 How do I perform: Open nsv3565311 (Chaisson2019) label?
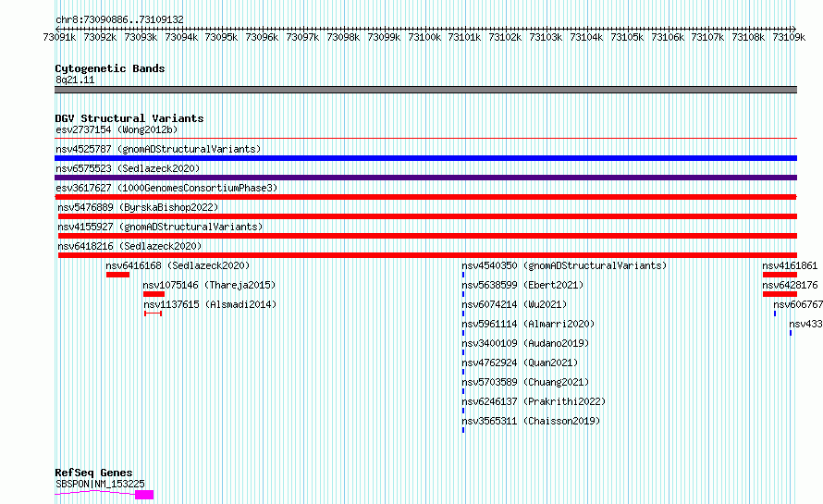531,421
